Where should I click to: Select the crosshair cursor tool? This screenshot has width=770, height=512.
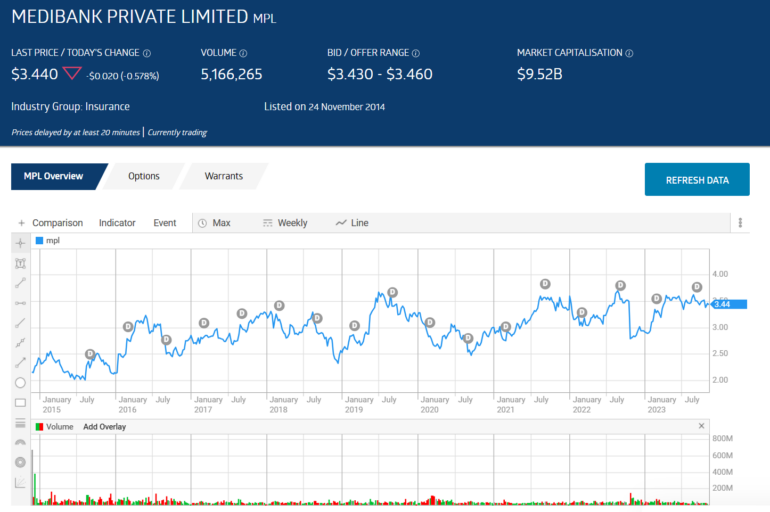tap(20, 243)
